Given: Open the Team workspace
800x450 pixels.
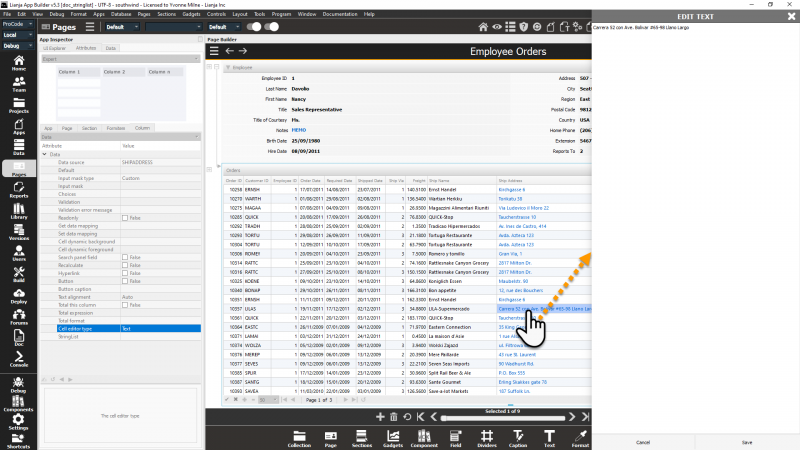Looking at the screenshot, I should tap(18, 84).
